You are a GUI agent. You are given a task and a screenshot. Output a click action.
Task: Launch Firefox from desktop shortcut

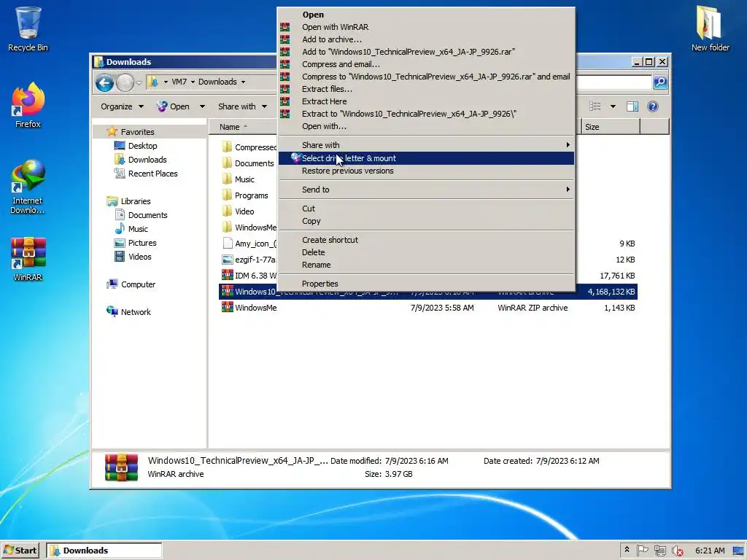pyautogui.click(x=28, y=105)
